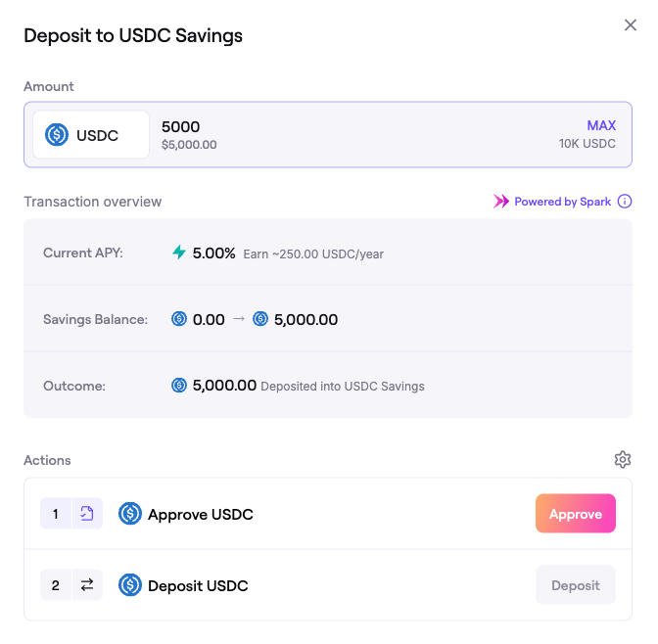
Task: Click the USDC coin icon beside Deposit USDC
Action: pos(130,585)
